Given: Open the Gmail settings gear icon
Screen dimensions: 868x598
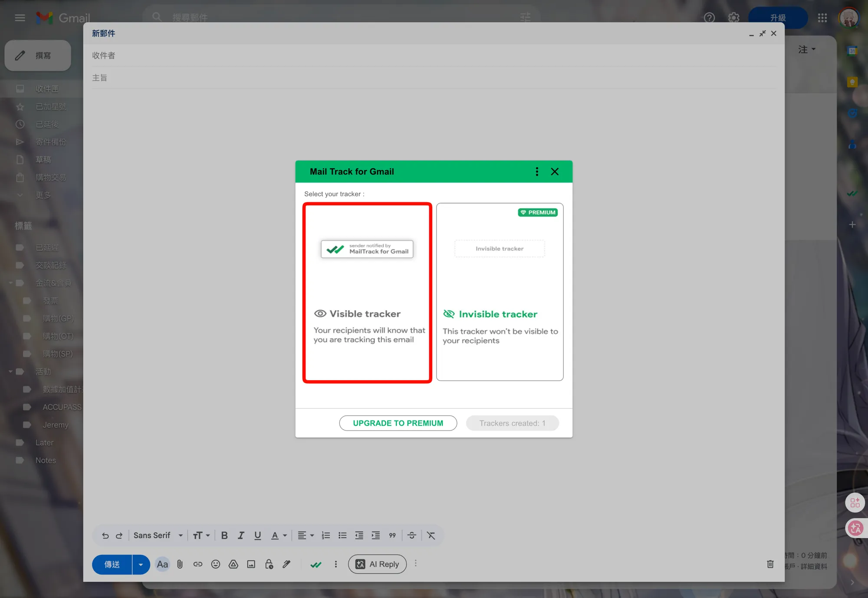Looking at the screenshot, I should (x=733, y=18).
